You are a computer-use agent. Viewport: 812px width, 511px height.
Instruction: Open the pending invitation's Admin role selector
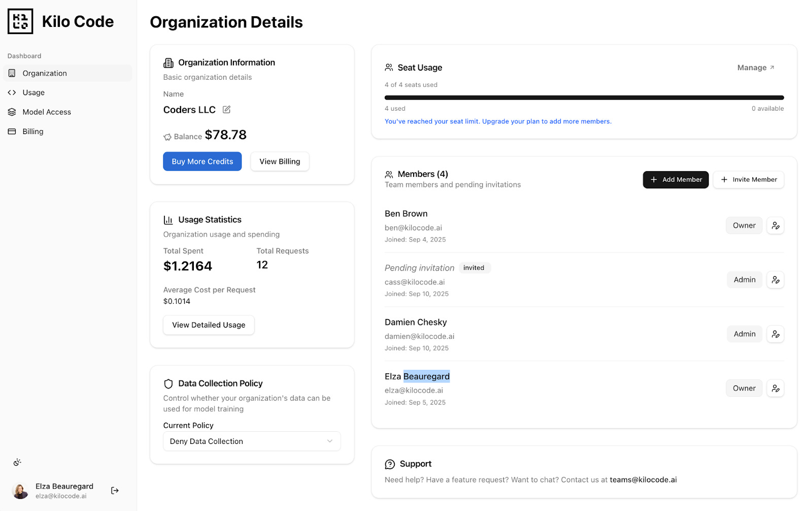[745, 280]
